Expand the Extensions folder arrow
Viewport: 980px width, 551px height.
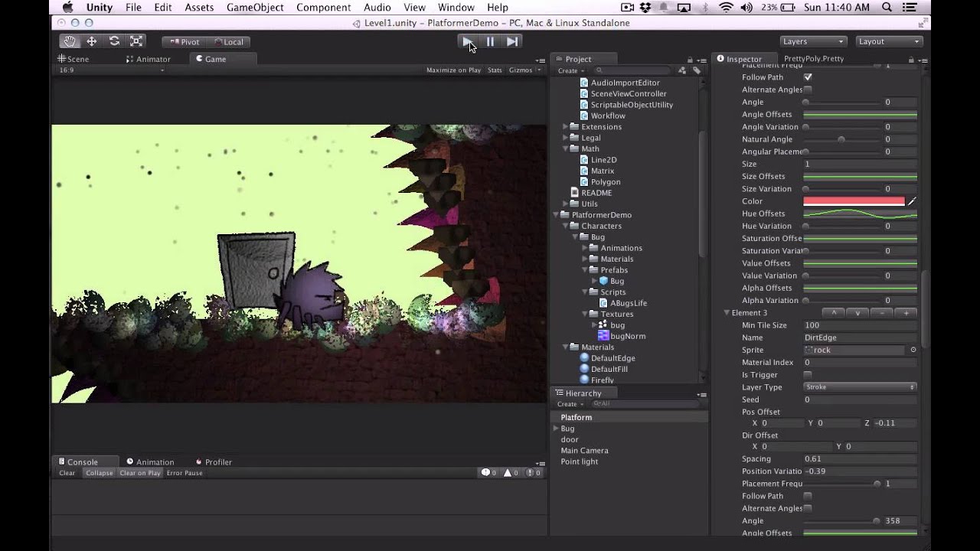(x=566, y=127)
